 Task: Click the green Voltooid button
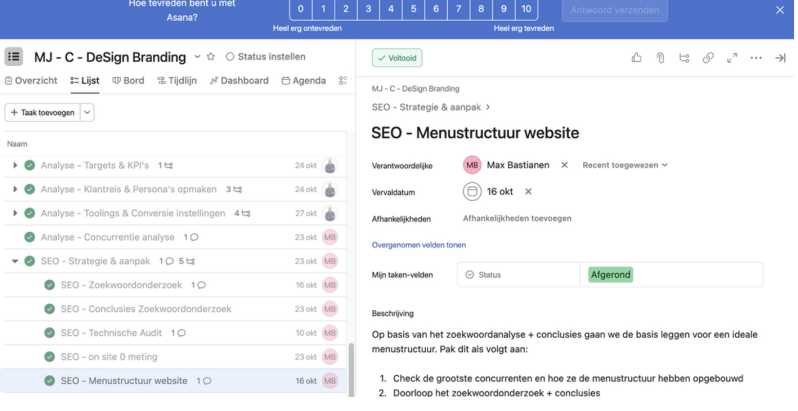click(x=396, y=58)
